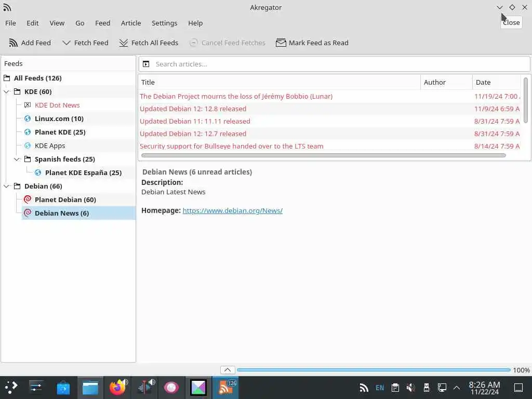The image size is (532, 399).
Task: Select Planet KDE España (25) feed
Action: [83, 172]
